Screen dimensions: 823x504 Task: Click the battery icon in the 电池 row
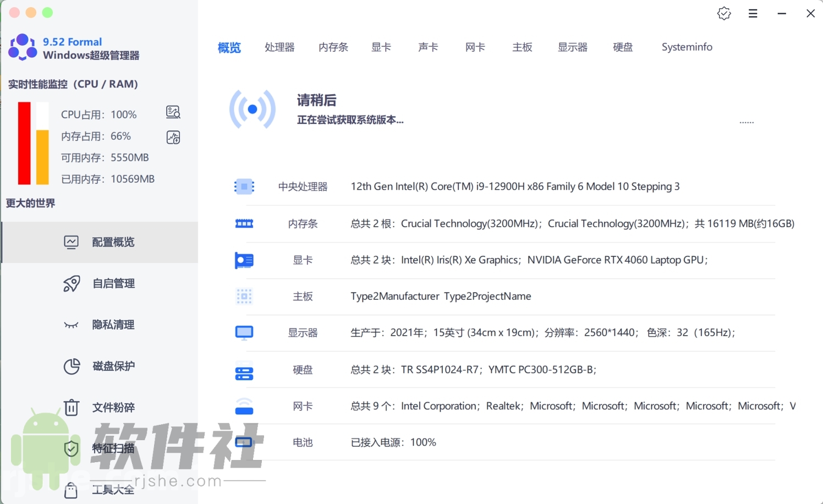244,442
